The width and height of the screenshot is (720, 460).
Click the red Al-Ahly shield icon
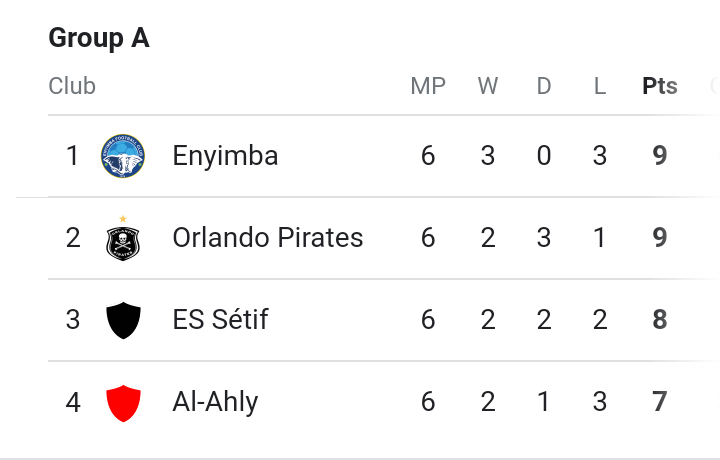point(123,403)
